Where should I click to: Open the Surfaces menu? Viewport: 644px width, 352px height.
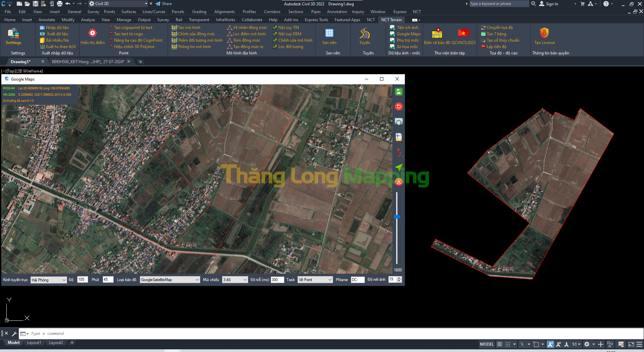click(x=128, y=12)
